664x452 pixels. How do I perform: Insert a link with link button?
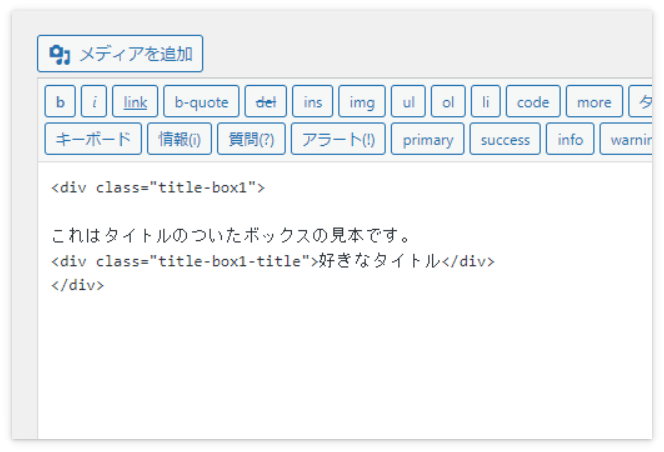click(x=135, y=102)
